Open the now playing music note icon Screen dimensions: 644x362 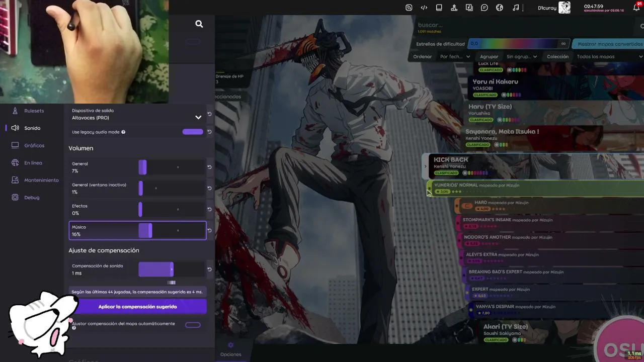coord(516,8)
